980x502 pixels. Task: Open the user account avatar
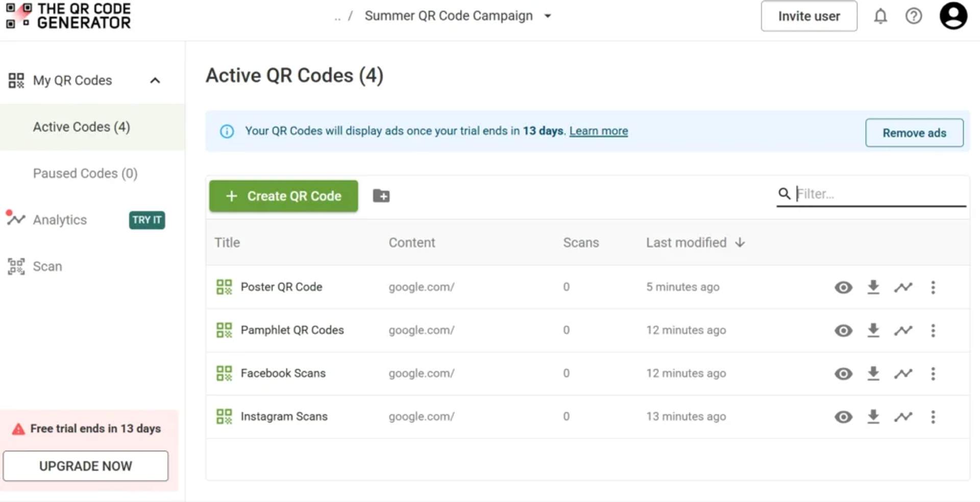[953, 16]
